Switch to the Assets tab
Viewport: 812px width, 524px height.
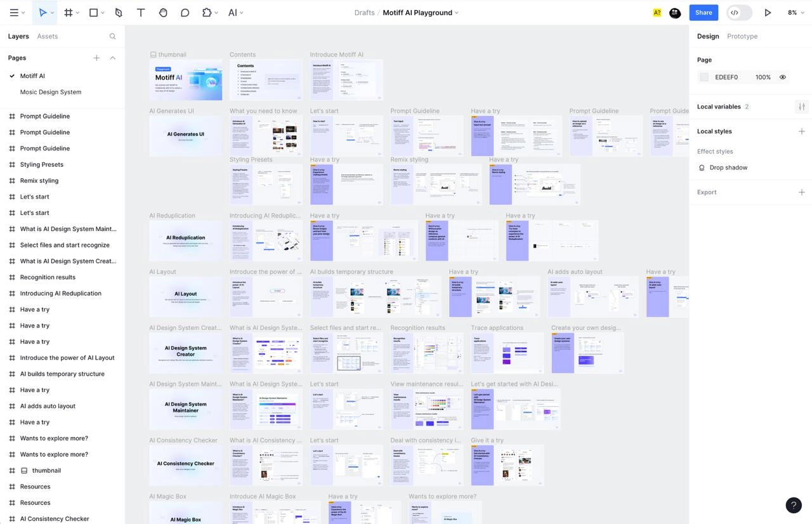48,36
